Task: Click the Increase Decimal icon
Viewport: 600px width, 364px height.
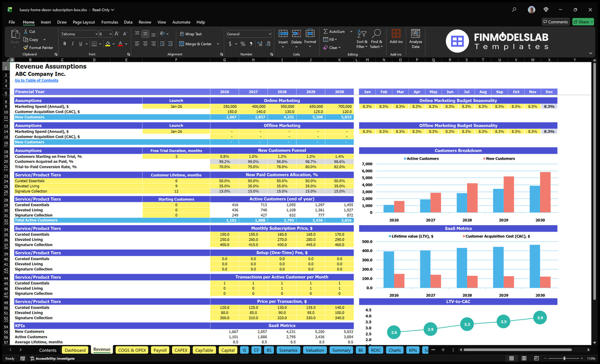Action: [259, 44]
